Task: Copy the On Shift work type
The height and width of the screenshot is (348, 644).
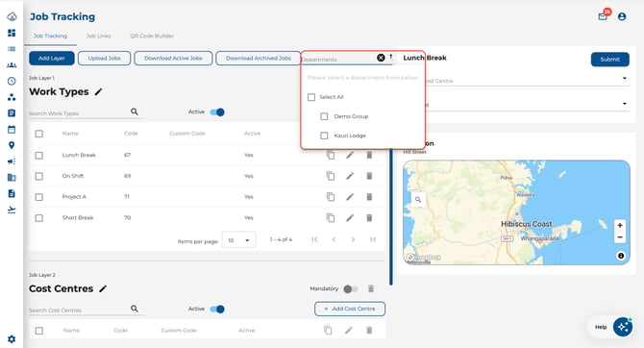Action: click(331, 176)
